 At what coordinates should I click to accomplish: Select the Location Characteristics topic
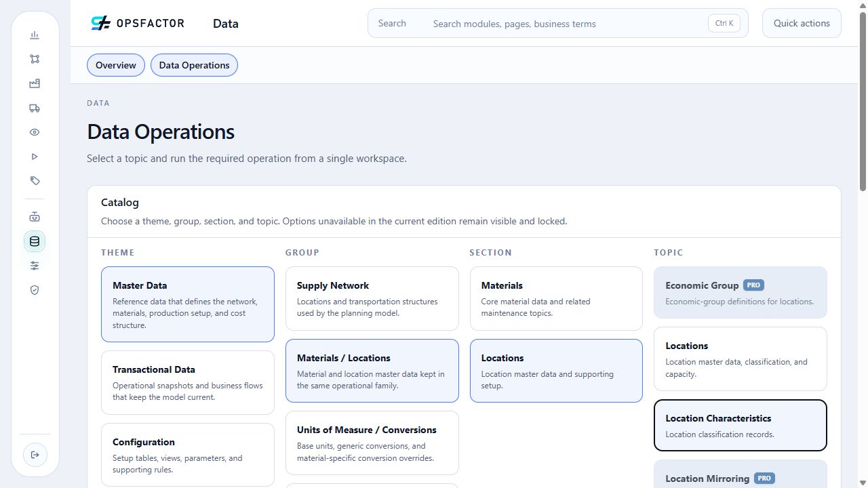pos(741,426)
